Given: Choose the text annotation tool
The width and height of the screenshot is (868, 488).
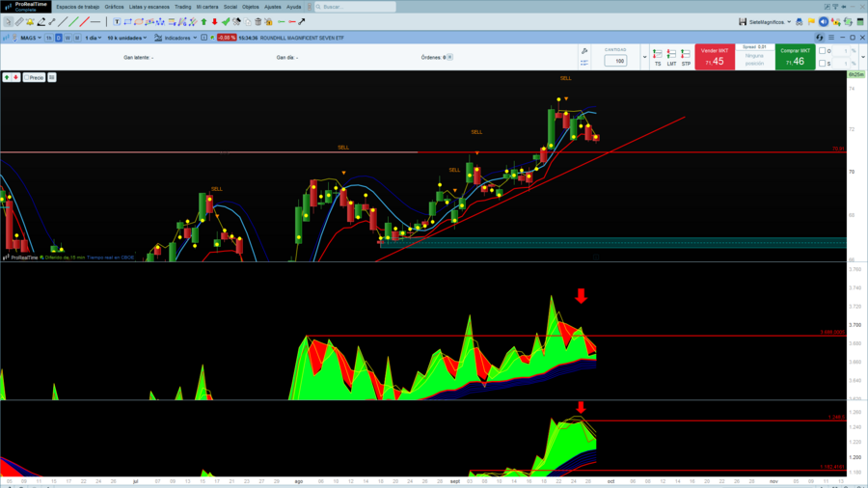Looking at the screenshot, I should pos(117,22).
